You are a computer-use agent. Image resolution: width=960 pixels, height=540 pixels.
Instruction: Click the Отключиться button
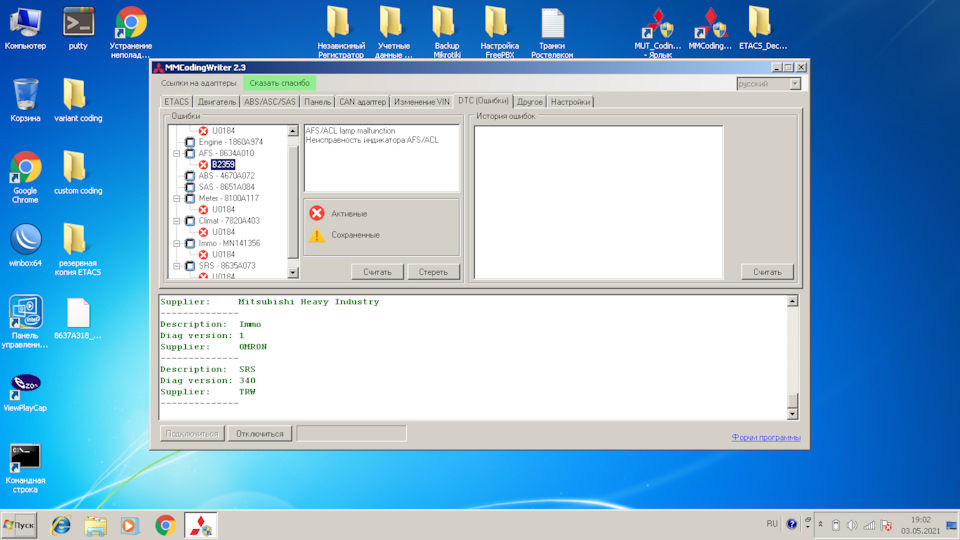pos(260,433)
